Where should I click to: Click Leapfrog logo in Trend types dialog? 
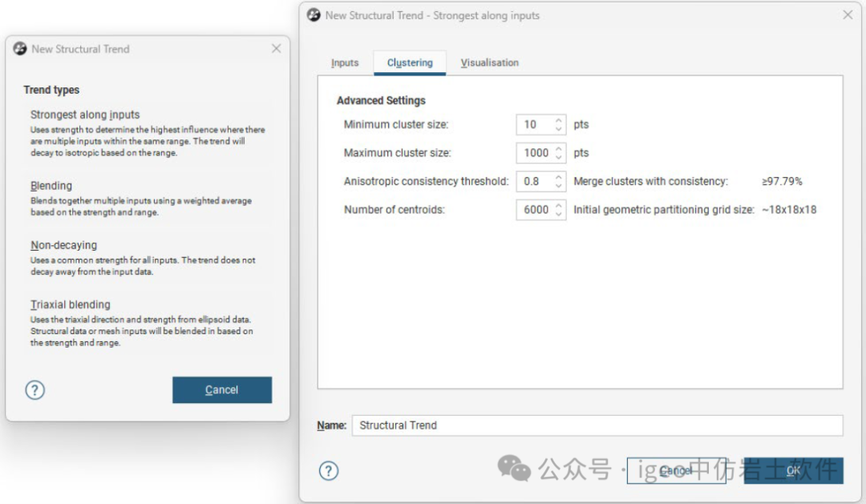pyautogui.click(x=20, y=49)
